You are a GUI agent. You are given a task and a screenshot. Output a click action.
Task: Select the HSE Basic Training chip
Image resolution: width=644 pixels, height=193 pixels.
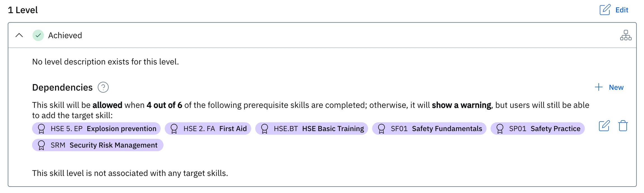click(311, 129)
